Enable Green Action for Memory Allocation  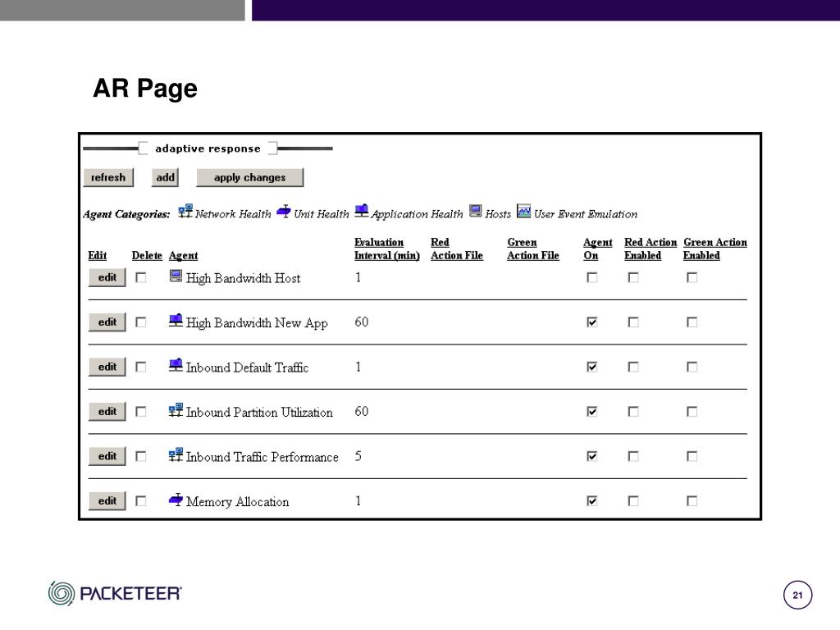[x=692, y=501]
